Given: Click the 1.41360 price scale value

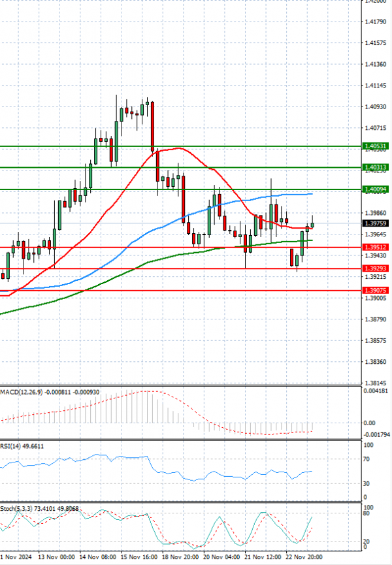Looking at the screenshot, I should pos(376,64).
